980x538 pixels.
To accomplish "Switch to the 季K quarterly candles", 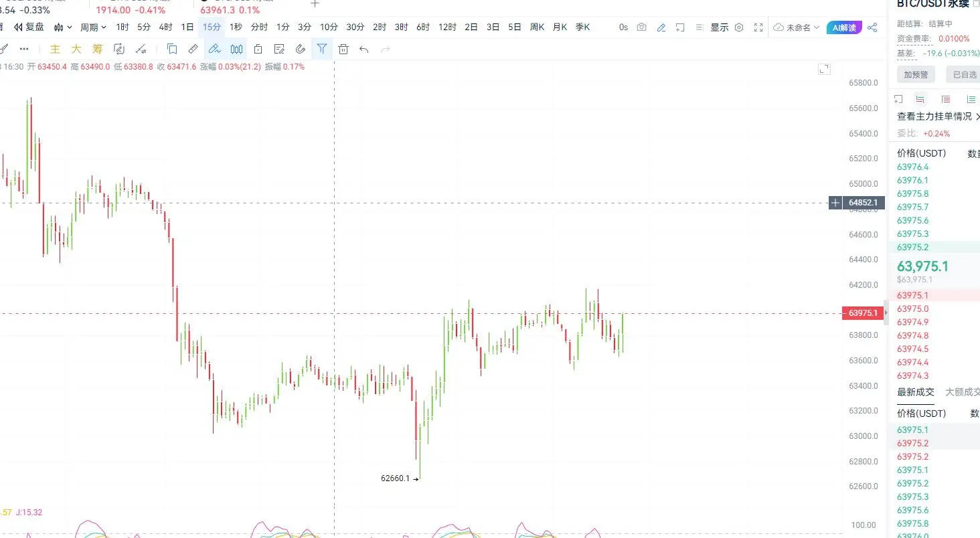I will click(x=582, y=27).
